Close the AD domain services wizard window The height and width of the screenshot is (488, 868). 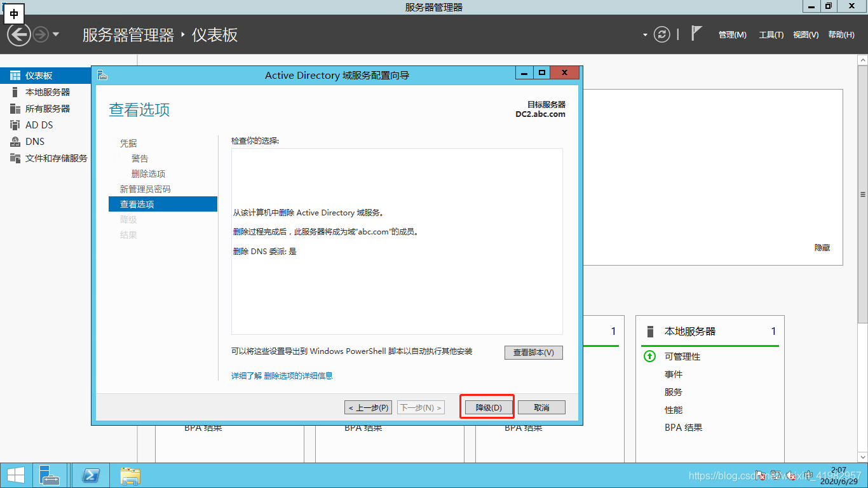(x=564, y=73)
